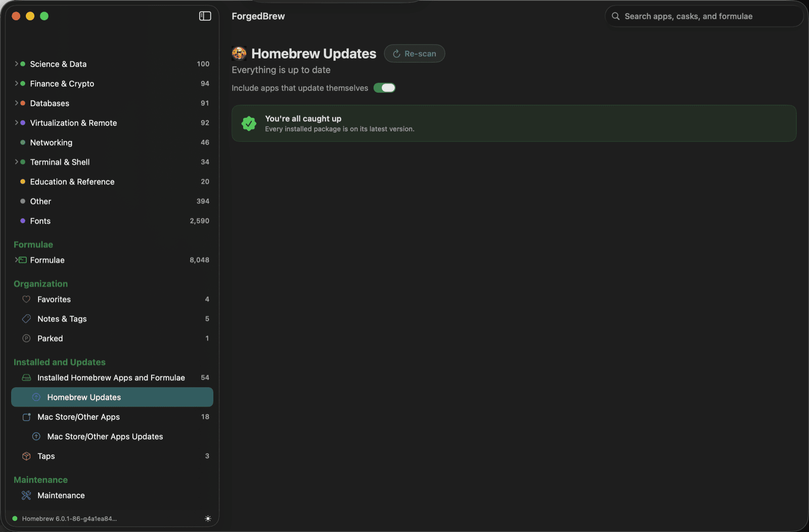
Task: Click Homebrew version text in status bar
Action: coord(69,518)
